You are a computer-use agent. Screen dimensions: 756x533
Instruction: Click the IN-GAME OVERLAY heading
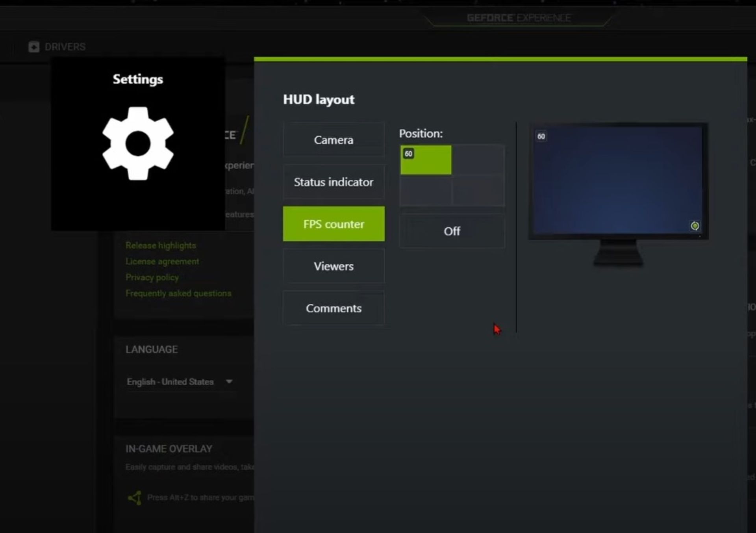click(x=169, y=449)
